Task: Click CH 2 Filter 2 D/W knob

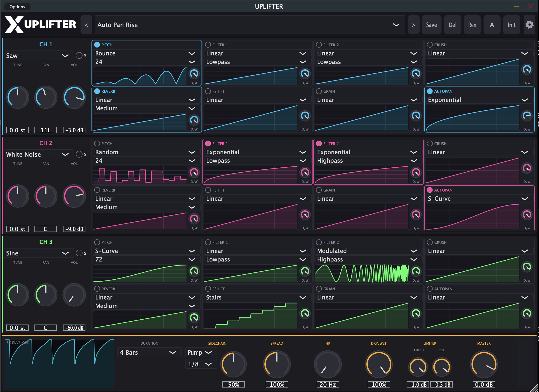Action: coord(416,172)
